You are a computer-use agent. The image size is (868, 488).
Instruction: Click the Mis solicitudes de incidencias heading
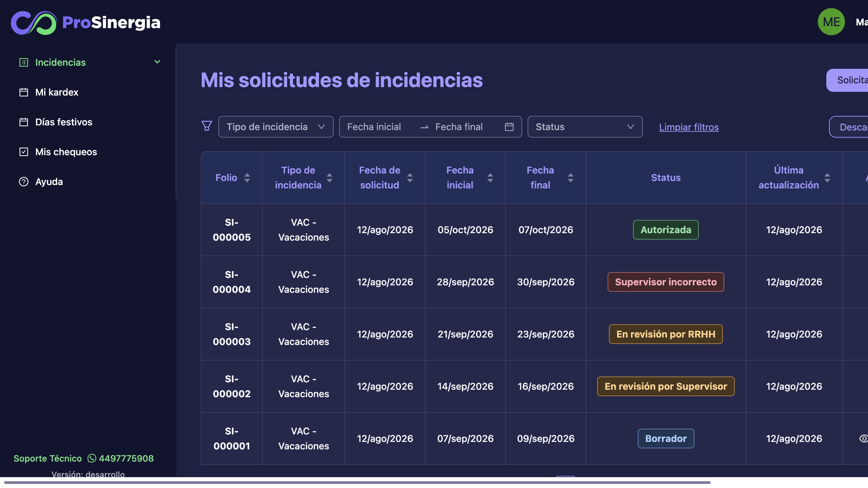pos(342,80)
